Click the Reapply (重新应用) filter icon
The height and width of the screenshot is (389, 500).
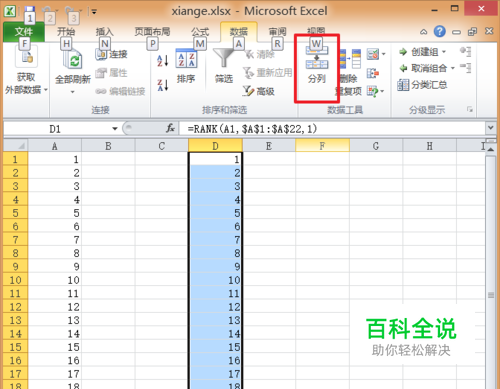pyautogui.click(x=248, y=73)
